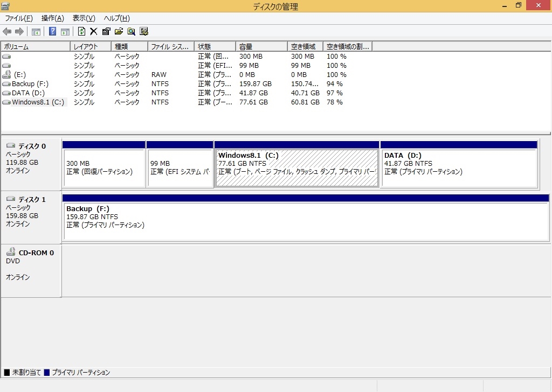Click the open folder toolbar icon
This screenshot has height=392, width=552.
point(119,32)
